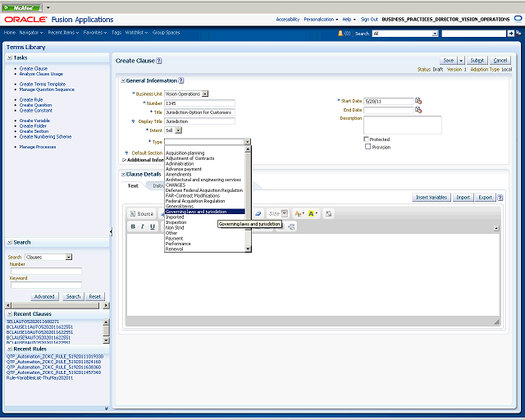The width and height of the screenshot is (525, 420).
Task: Click the Description text area
Action: [403, 125]
